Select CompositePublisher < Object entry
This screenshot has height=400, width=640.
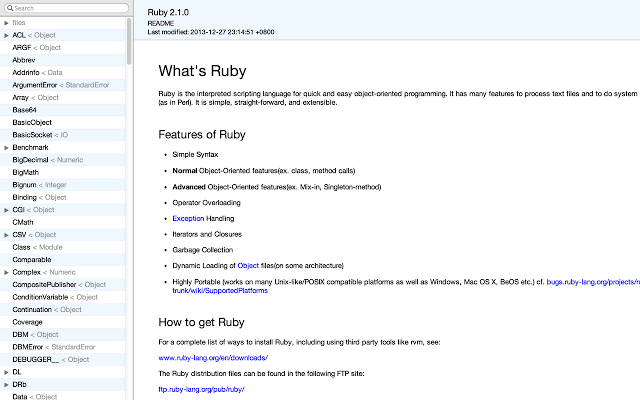(62, 285)
